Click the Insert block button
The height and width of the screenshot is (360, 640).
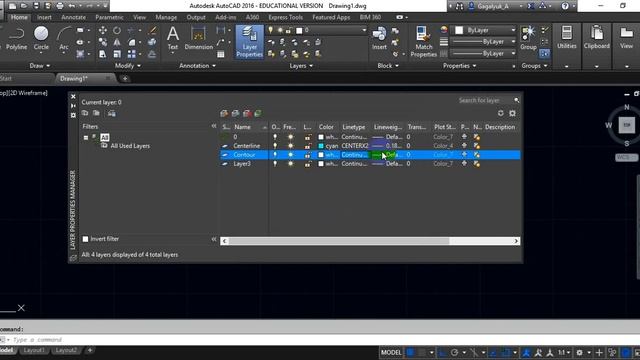(x=379, y=38)
